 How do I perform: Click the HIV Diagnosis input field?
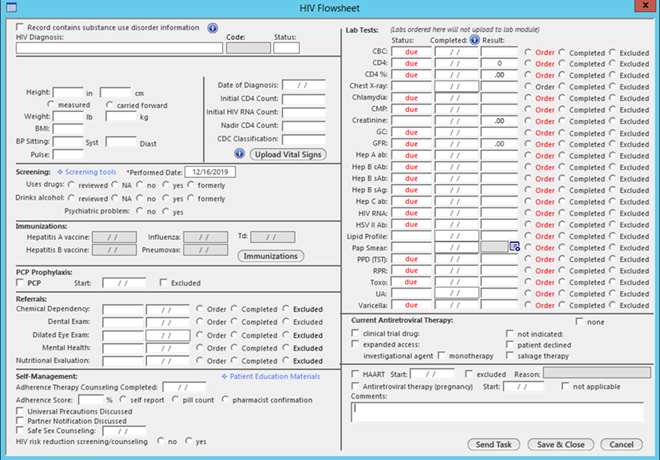click(120, 48)
